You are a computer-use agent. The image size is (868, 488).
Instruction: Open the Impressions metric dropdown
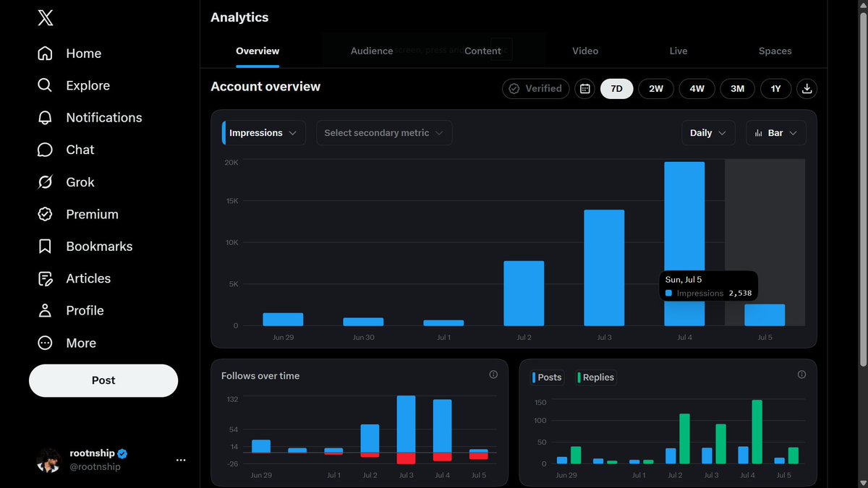pos(264,133)
